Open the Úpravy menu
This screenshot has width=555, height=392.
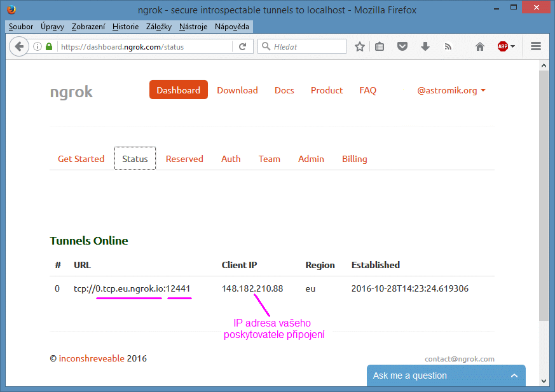click(52, 27)
